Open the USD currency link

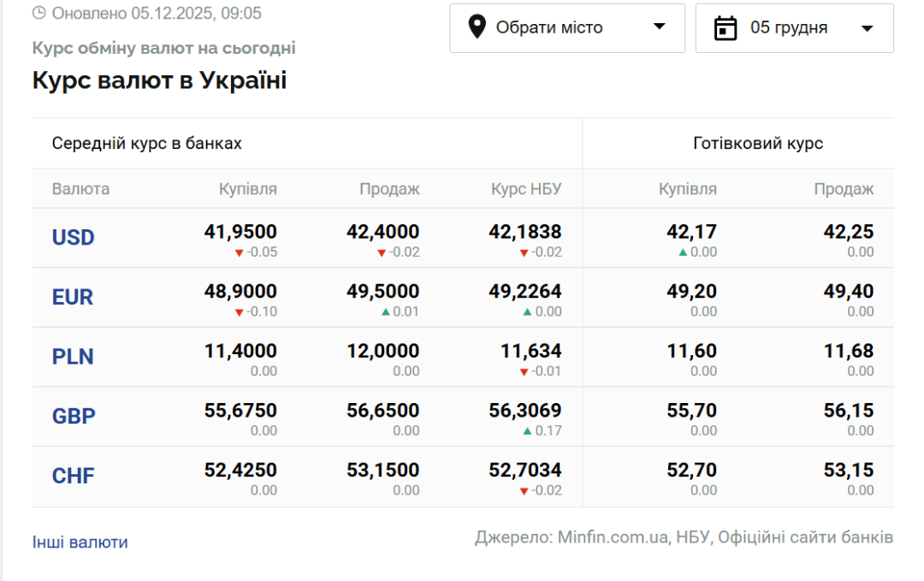click(x=74, y=237)
